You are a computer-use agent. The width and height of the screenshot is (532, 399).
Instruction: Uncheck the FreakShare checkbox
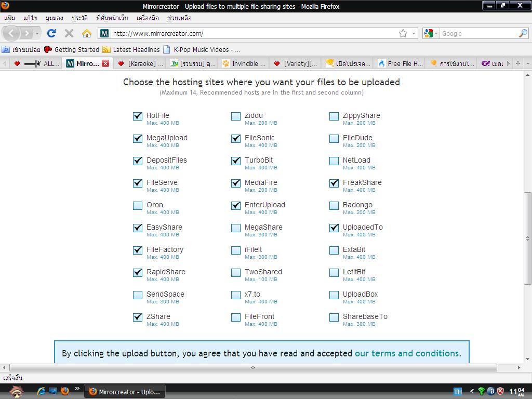(x=334, y=183)
